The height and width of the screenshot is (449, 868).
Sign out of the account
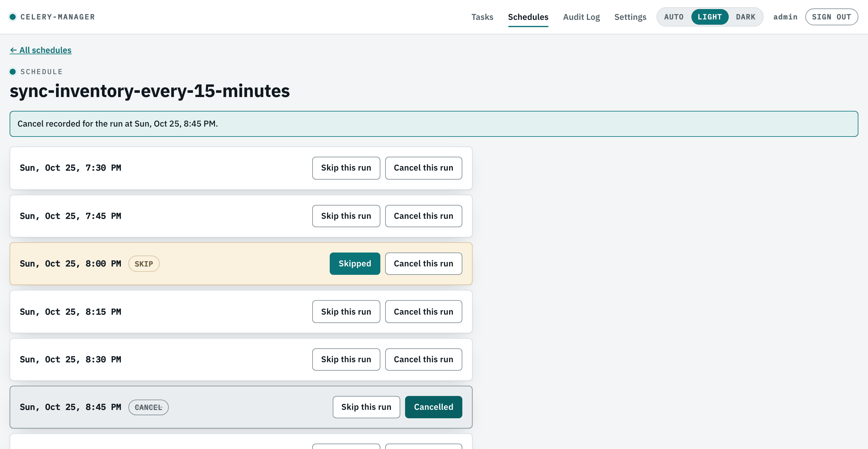[x=831, y=17]
